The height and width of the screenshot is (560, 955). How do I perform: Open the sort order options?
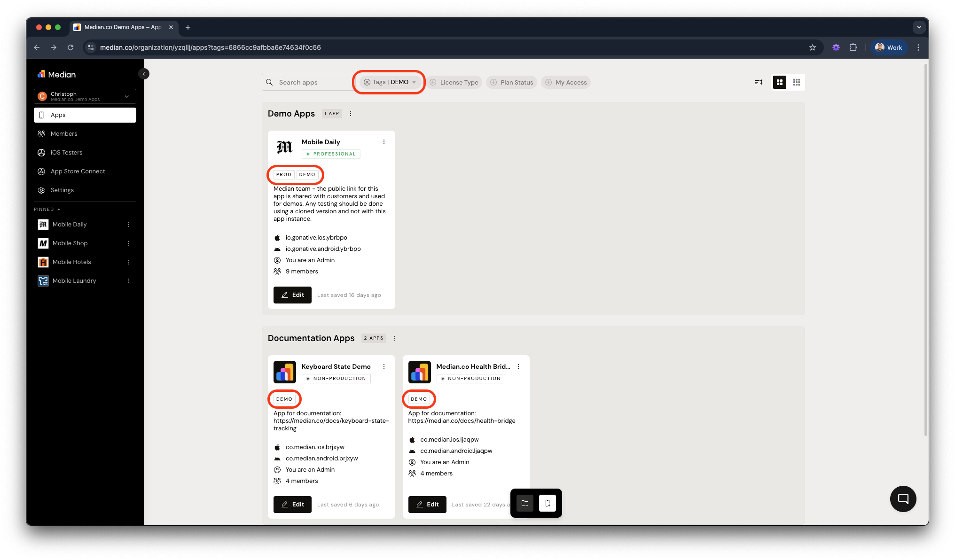tap(759, 82)
